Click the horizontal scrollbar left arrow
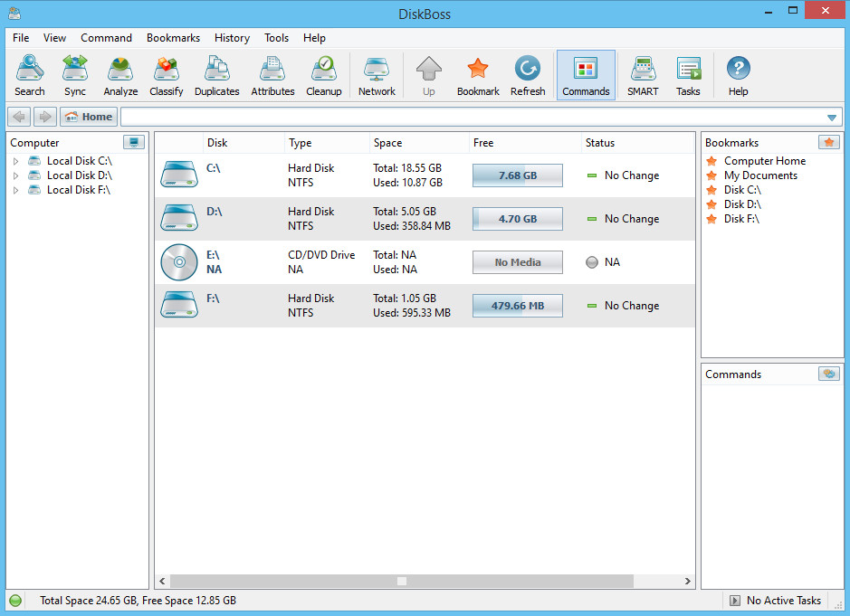 tap(162, 581)
